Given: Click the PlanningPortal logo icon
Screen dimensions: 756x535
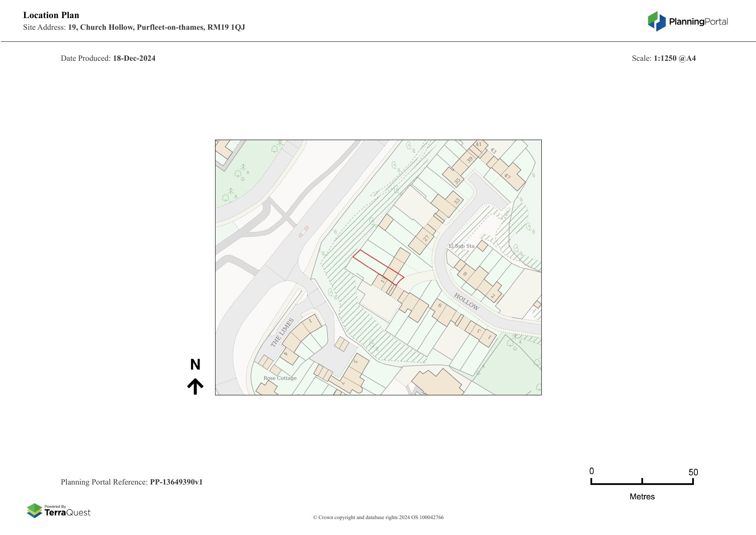Looking at the screenshot, I should pos(657,21).
